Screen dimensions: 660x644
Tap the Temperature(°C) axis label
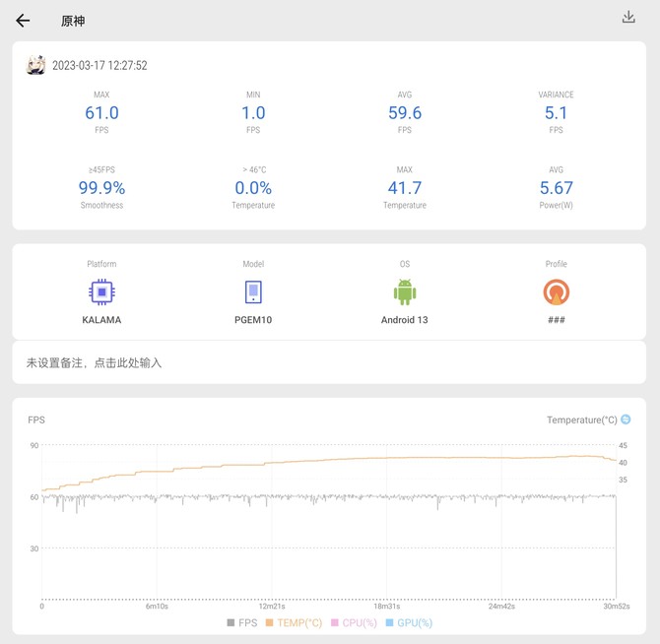tap(581, 420)
